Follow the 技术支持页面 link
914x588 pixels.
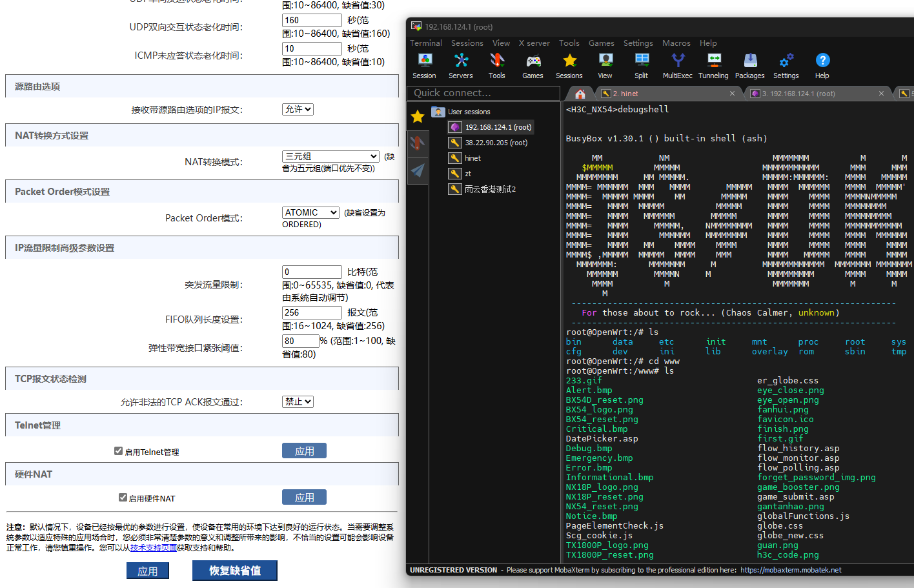[154, 547]
